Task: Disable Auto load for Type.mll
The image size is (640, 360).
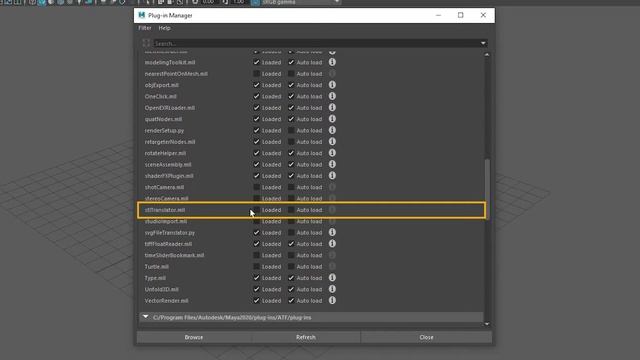Action: click(x=291, y=278)
